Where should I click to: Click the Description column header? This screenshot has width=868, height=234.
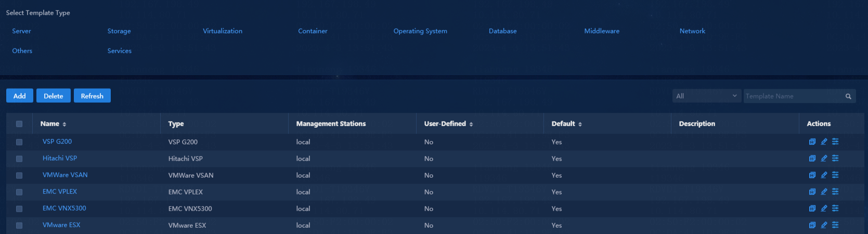tap(697, 124)
